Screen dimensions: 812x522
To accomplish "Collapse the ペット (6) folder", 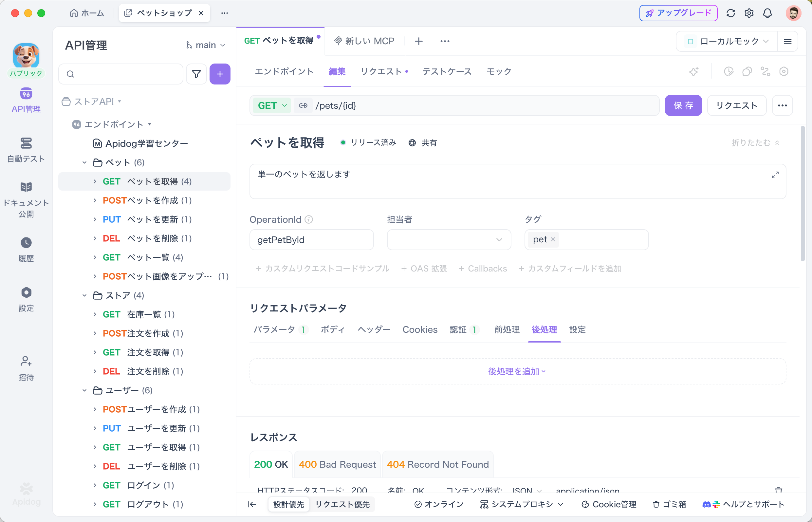I will (84, 162).
